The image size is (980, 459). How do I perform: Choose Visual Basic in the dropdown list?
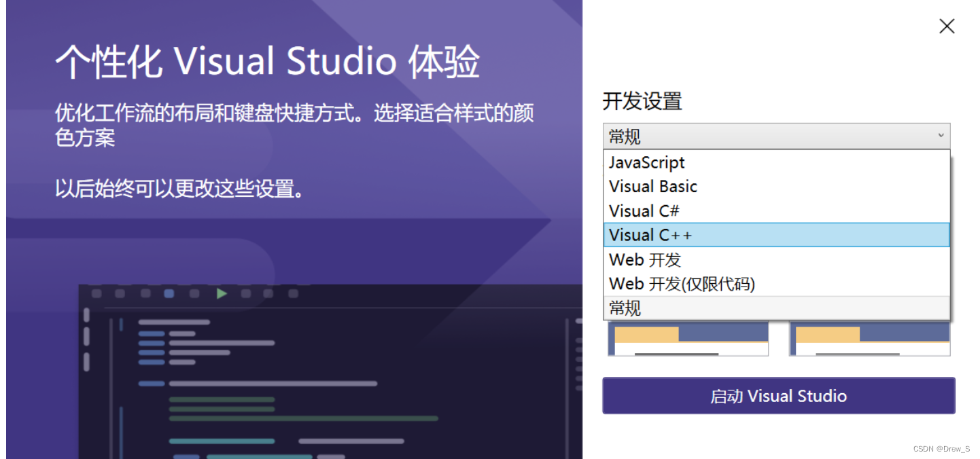776,187
